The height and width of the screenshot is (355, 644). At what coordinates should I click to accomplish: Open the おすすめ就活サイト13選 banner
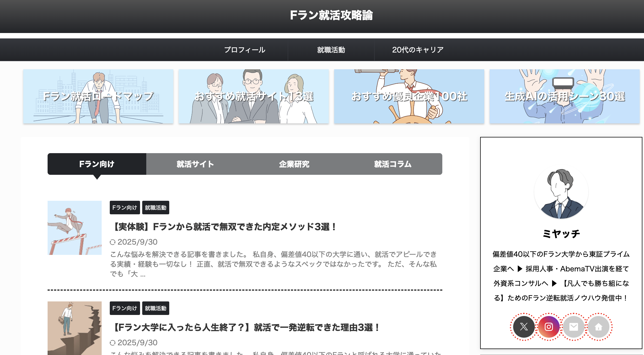(254, 96)
